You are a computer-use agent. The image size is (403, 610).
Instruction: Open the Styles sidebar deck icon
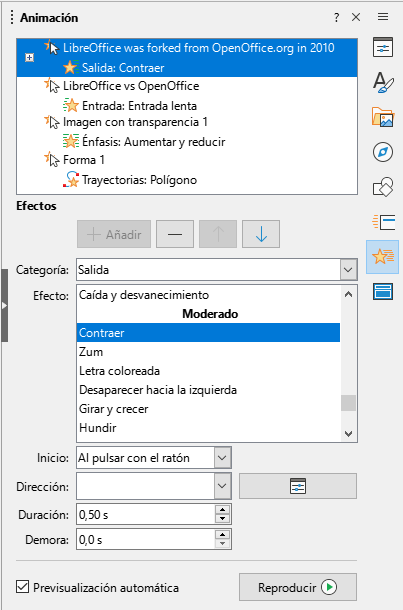(383, 82)
